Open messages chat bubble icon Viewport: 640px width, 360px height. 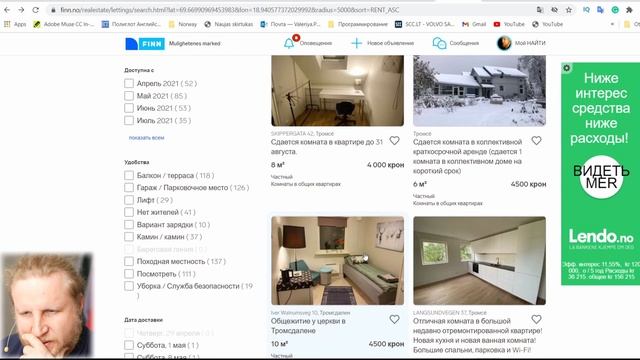[x=439, y=43]
